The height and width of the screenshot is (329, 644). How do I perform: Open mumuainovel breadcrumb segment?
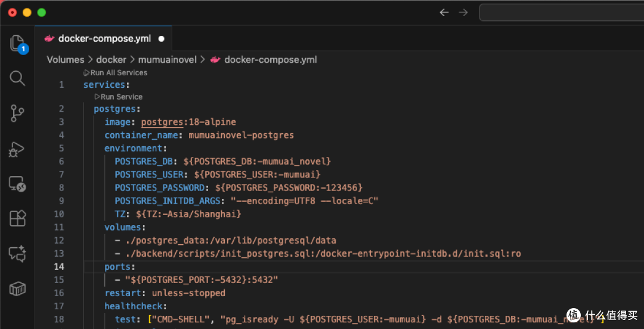[167, 60]
